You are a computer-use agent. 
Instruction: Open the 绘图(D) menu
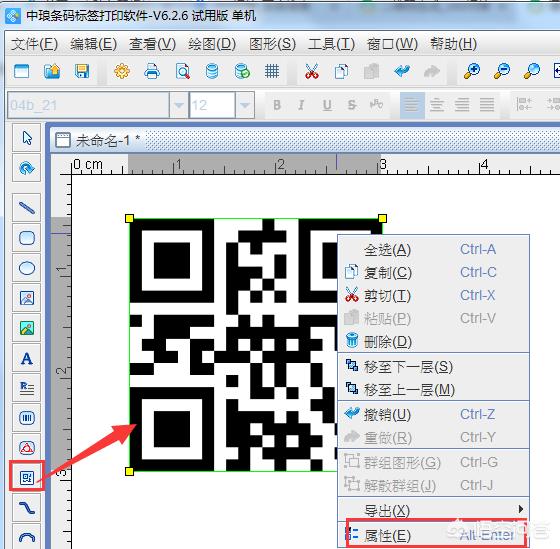click(x=212, y=44)
